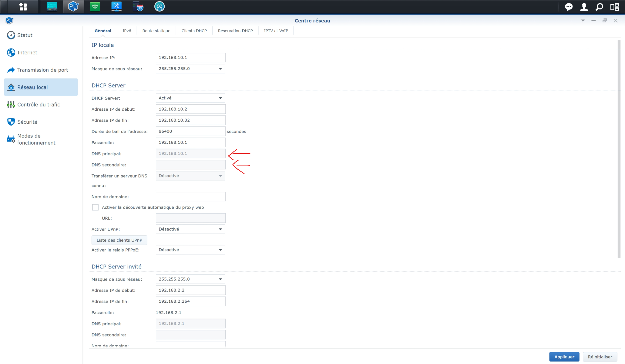Go to Sécurité in the sidebar
Screen dimensions: 625x364
click(27, 122)
